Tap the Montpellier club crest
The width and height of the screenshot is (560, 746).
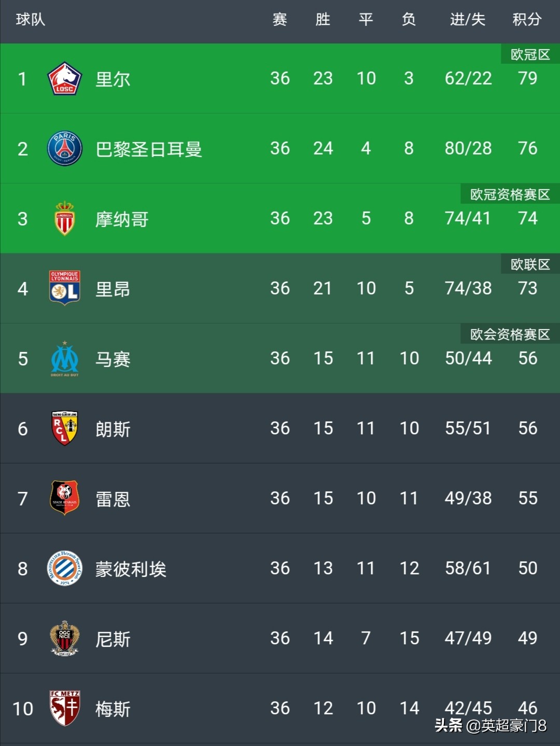click(x=64, y=568)
